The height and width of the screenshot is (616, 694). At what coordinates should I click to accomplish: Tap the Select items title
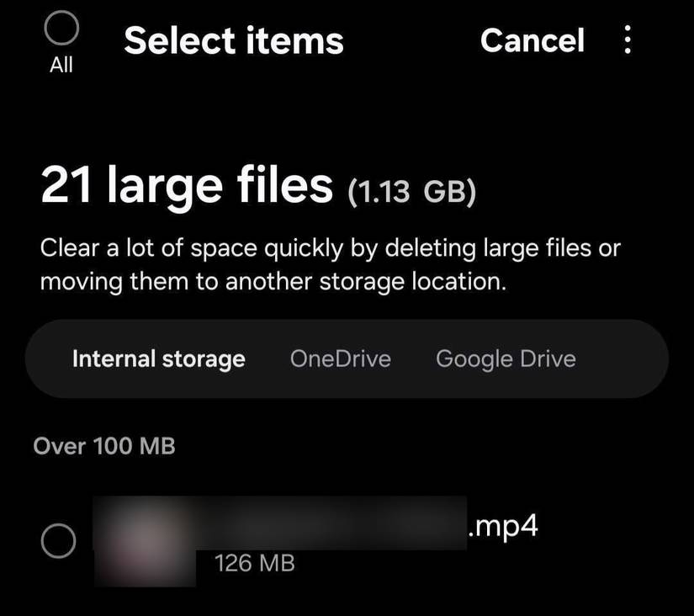(x=234, y=40)
